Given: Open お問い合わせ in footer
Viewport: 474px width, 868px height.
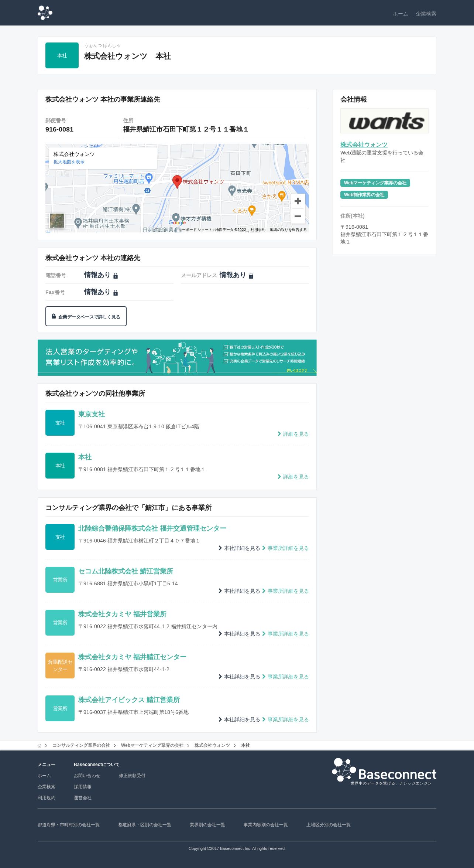Looking at the screenshot, I should click(x=87, y=776).
